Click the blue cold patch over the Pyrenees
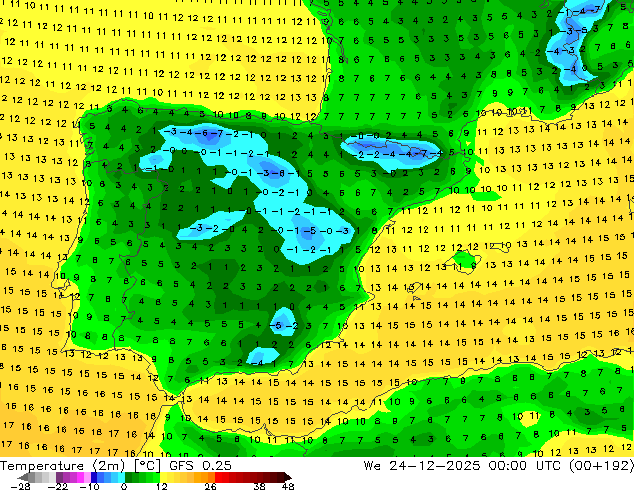 pyautogui.click(x=391, y=153)
